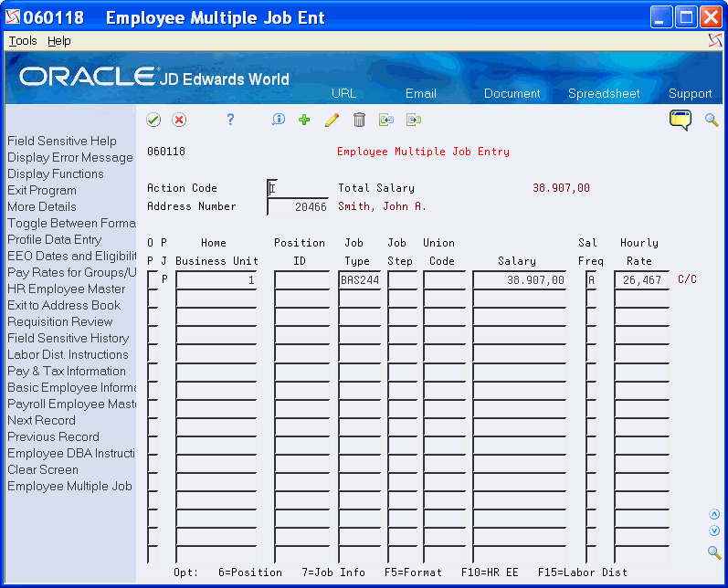Screen dimensions: 728x588
Task: Open More Details sidebar option
Action: tap(42, 206)
